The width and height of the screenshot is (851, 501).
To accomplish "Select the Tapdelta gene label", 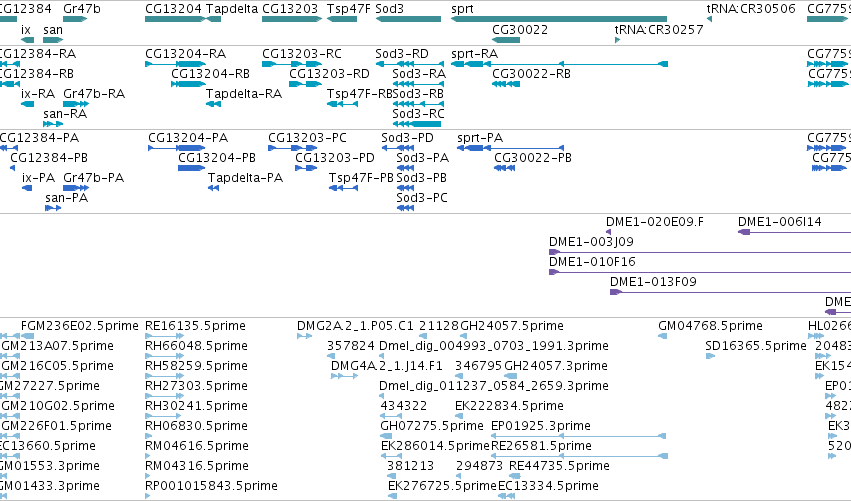I will [232, 9].
